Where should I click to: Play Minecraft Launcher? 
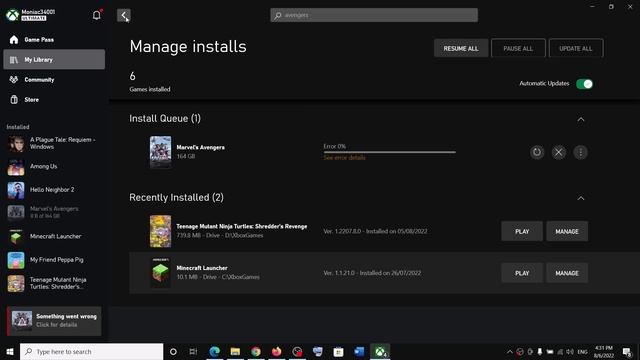pos(522,273)
